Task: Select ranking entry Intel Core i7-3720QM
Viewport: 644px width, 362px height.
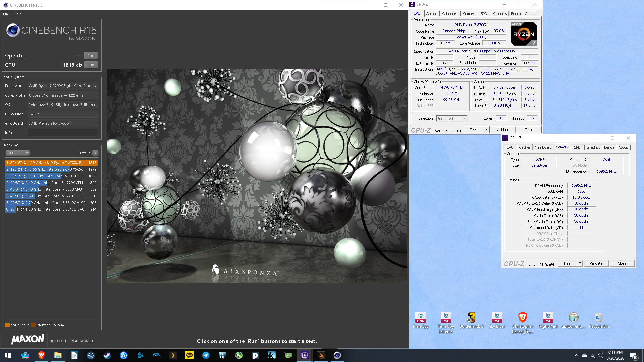Action: (x=51, y=196)
